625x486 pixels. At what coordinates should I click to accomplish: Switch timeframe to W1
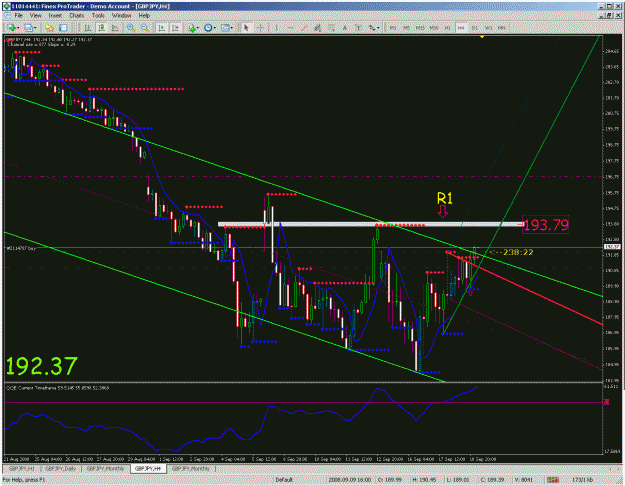click(488, 28)
